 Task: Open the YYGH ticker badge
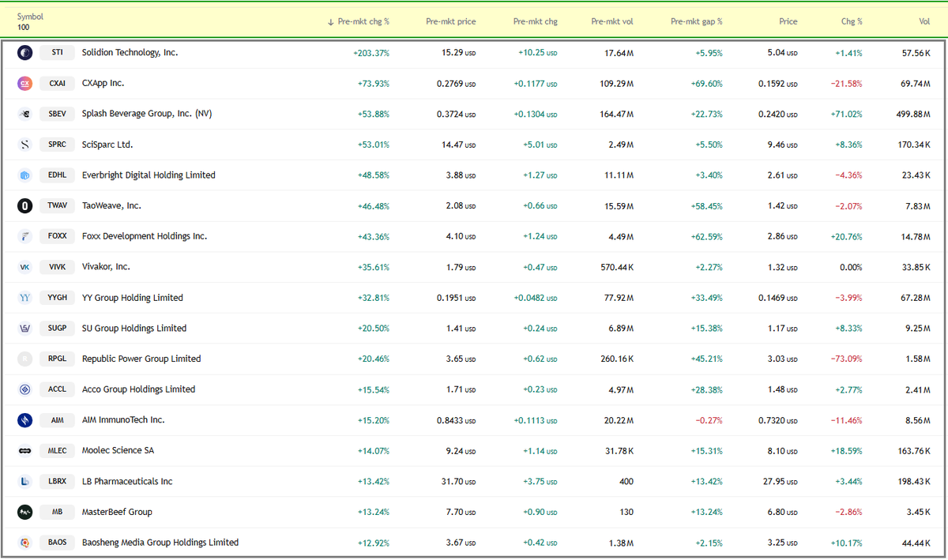(x=57, y=298)
